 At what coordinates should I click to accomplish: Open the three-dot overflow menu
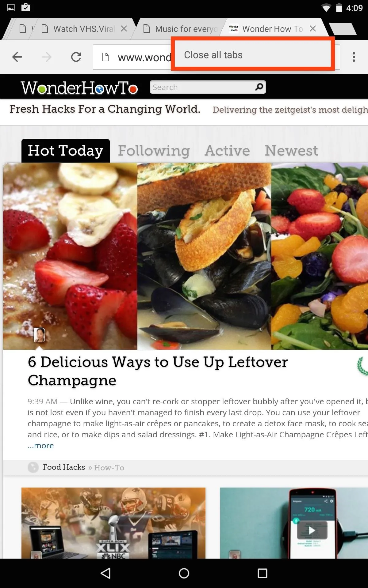[354, 57]
